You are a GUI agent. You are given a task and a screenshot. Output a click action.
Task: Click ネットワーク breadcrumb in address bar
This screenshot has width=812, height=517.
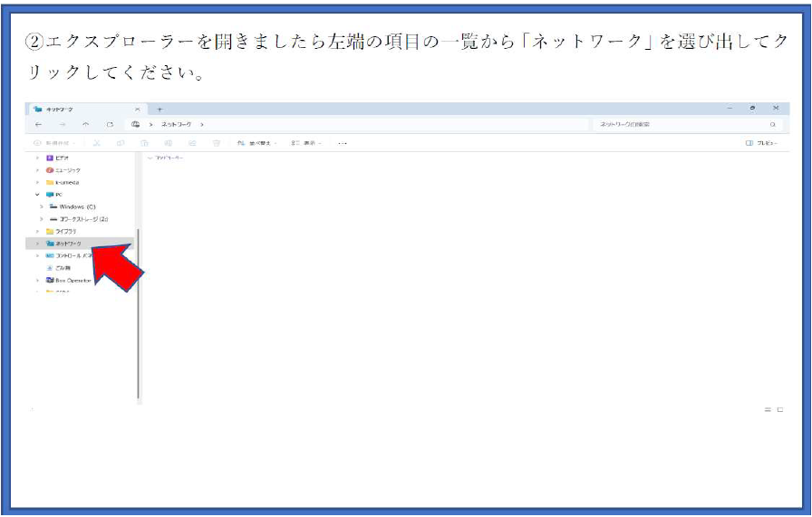pyautogui.click(x=176, y=125)
